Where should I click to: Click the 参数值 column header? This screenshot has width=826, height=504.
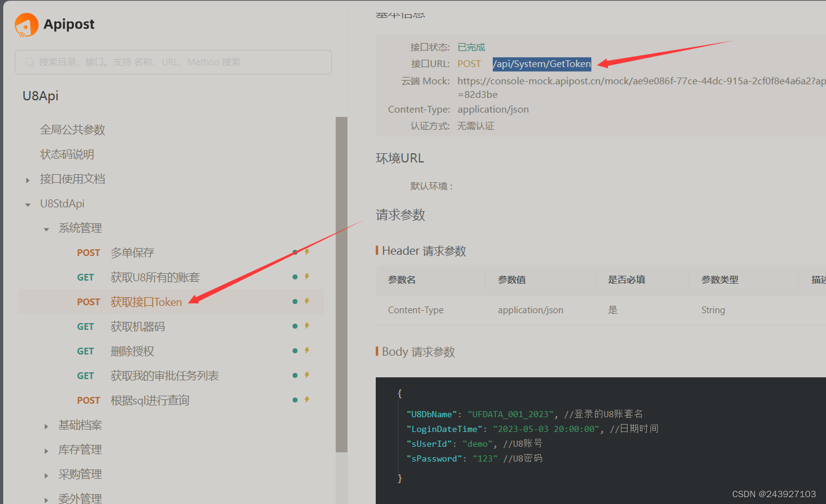tap(512, 279)
